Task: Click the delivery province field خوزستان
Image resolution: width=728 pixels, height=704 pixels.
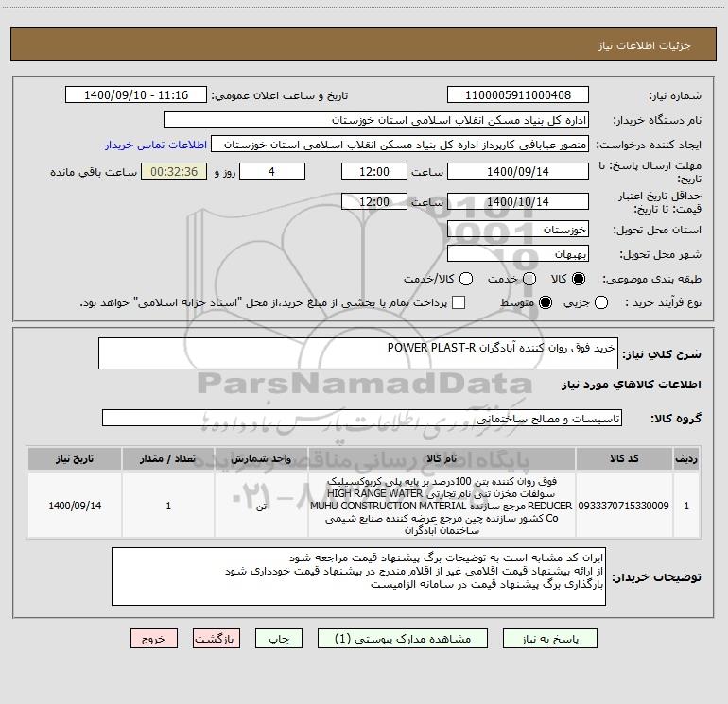Action: [518, 230]
